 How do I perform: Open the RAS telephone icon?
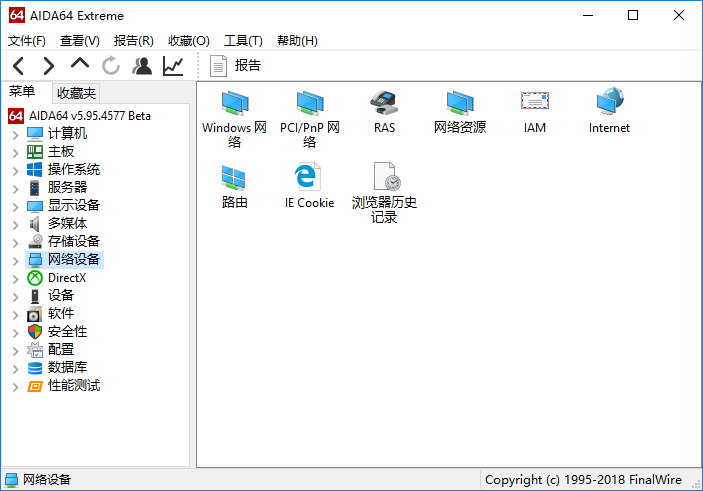click(x=384, y=112)
